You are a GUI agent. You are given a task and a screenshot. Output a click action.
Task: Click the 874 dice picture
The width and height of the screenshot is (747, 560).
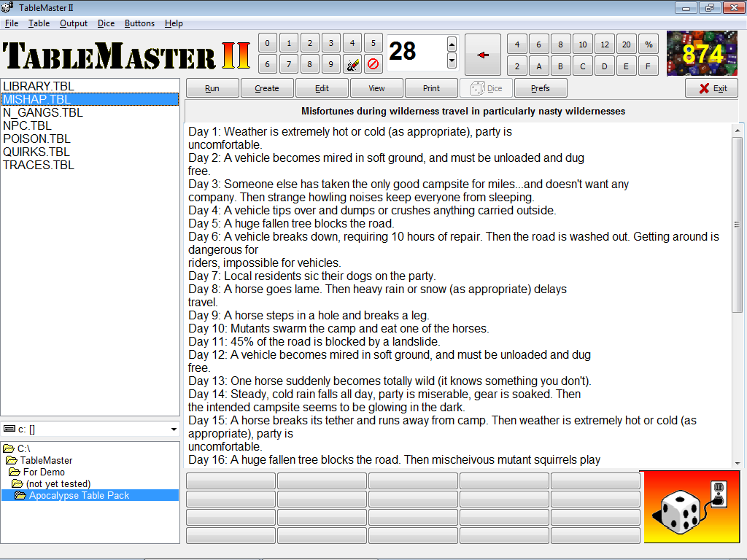pos(702,53)
